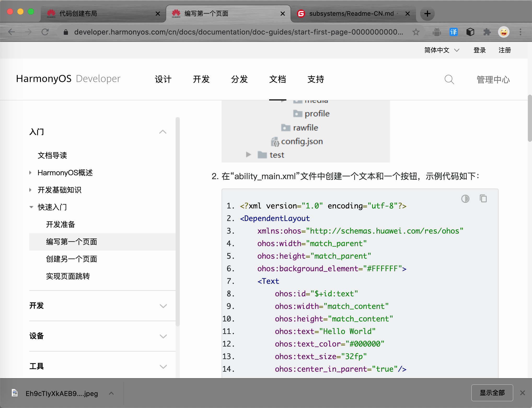532x408 pixels.
Task: Expand the 工具 sidebar section
Action: [x=163, y=367]
